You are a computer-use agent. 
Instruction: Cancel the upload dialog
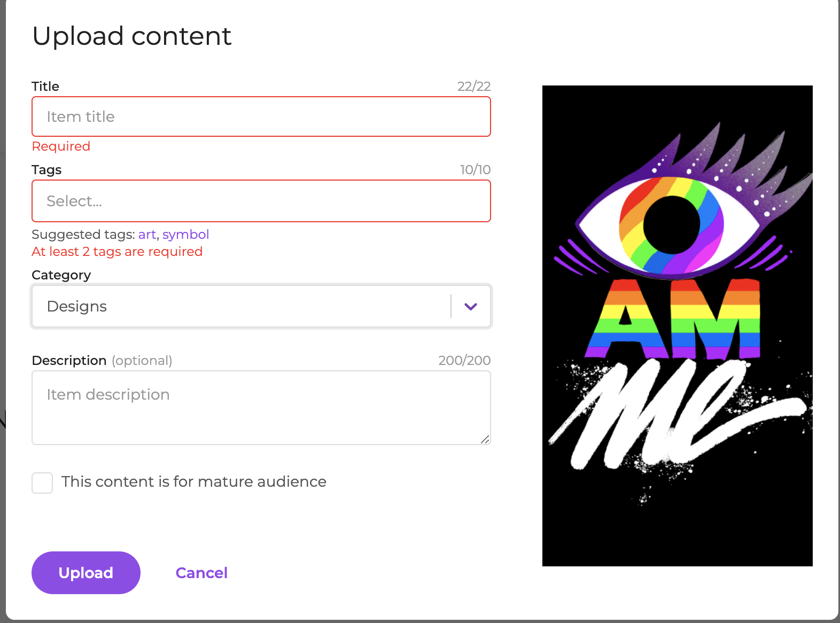201,573
